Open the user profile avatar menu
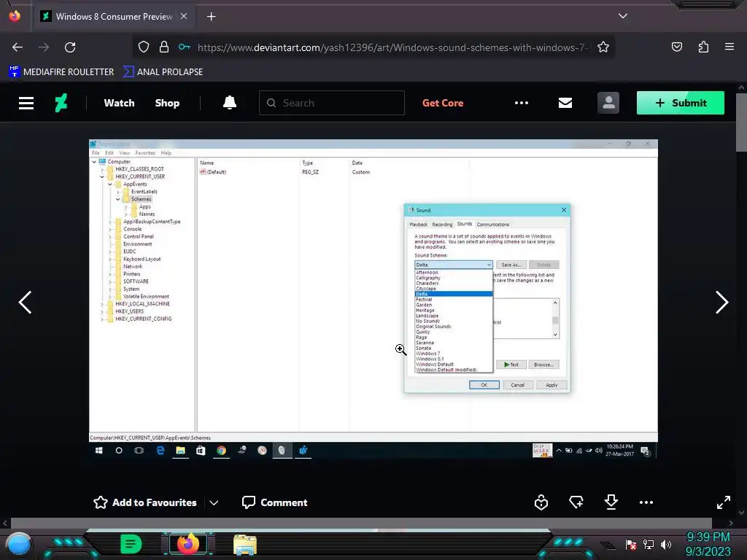Image resolution: width=747 pixels, height=560 pixels. [608, 103]
